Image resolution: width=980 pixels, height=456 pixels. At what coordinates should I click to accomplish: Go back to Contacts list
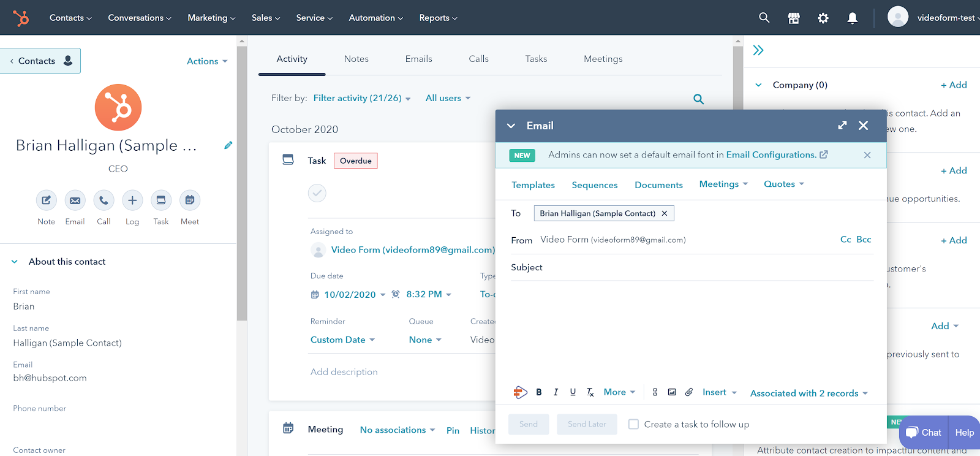pyautogui.click(x=40, y=61)
